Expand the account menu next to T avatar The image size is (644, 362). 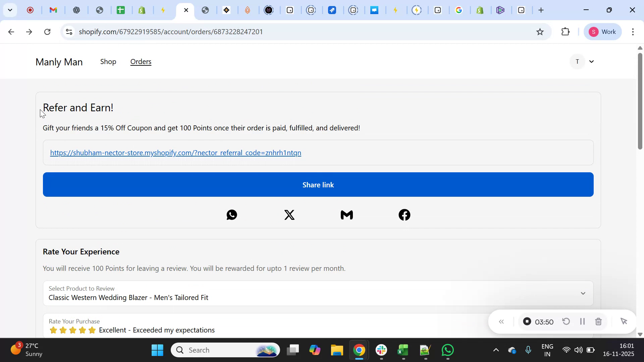coord(591,61)
